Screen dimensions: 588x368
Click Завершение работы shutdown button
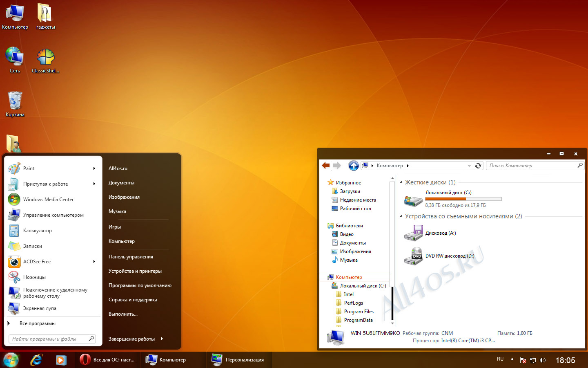point(131,339)
